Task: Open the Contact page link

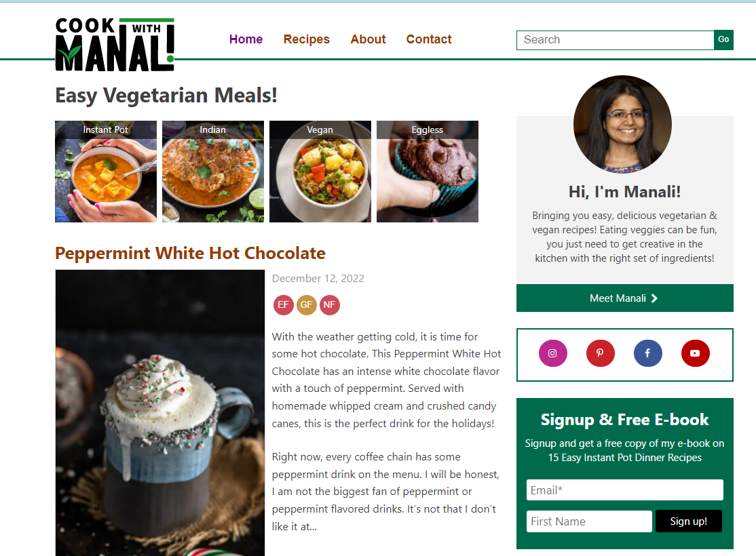Action: coord(429,39)
